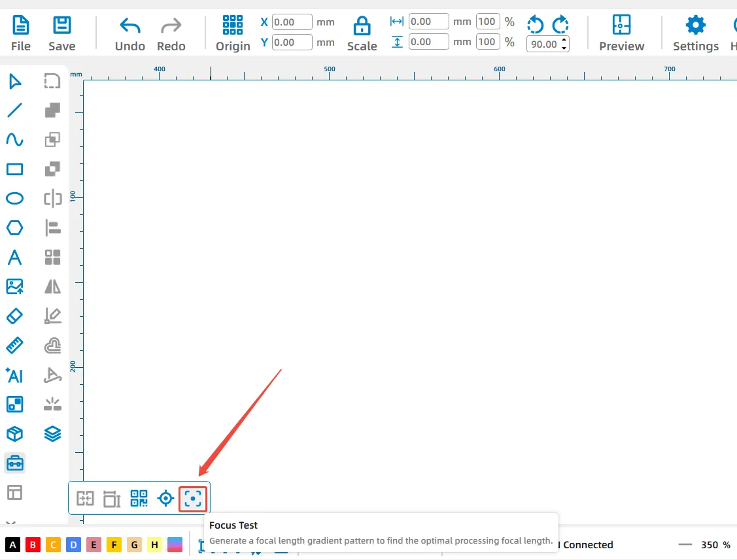Choose the crosshair positioning tool
This screenshot has width=737, height=560.
tap(166, 499)
